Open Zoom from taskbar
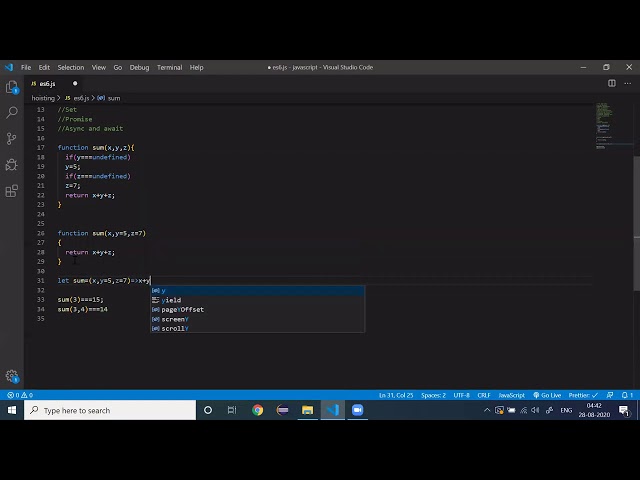Screen dimensions: 640x480 358,410
